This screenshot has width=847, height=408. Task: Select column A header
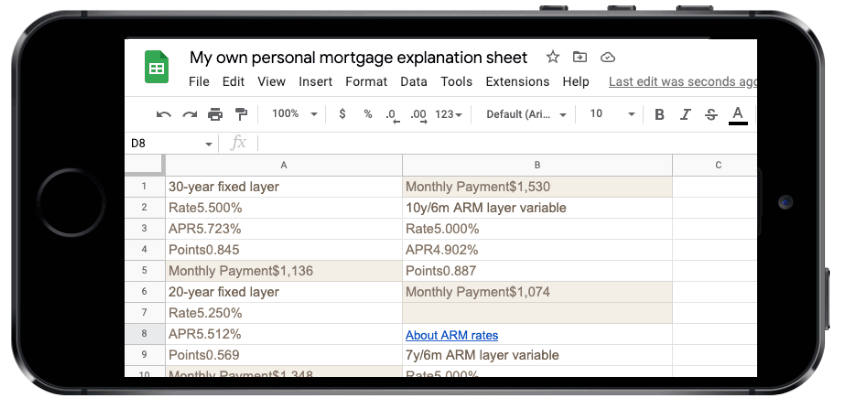click(x=284, y=165)
